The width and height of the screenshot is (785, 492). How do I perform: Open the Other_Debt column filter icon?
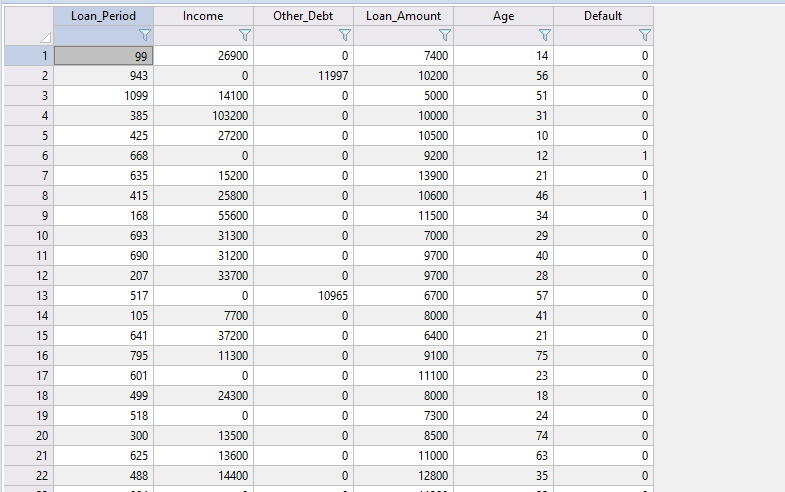tap(344, 35)
